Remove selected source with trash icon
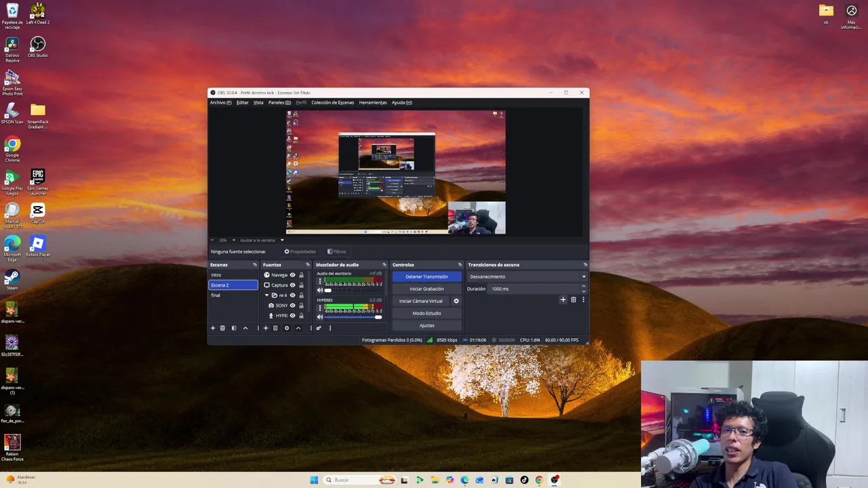Image resolution: width=868 pixels, height=488 pixels. 275,328
